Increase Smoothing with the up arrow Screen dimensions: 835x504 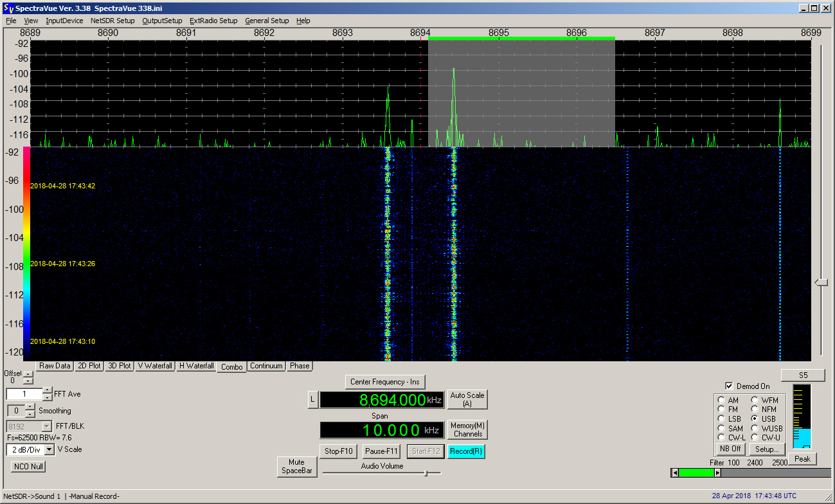tap(31, 407)
